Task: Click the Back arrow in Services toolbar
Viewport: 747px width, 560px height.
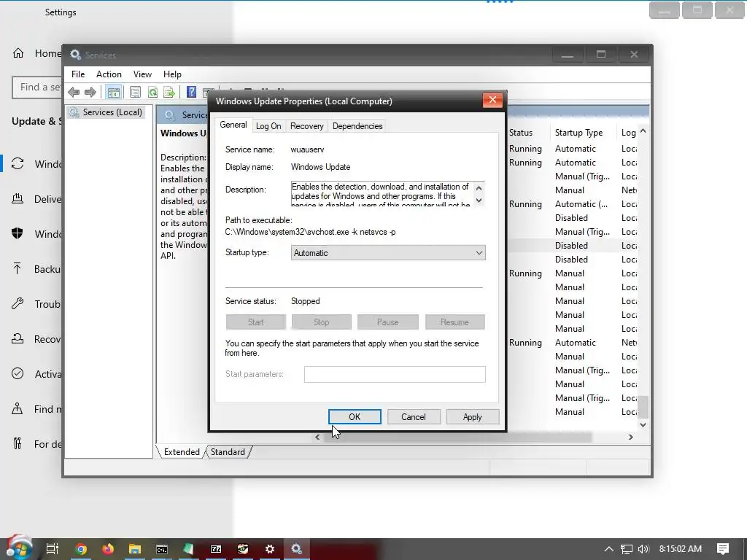Action: coord(74,92)
